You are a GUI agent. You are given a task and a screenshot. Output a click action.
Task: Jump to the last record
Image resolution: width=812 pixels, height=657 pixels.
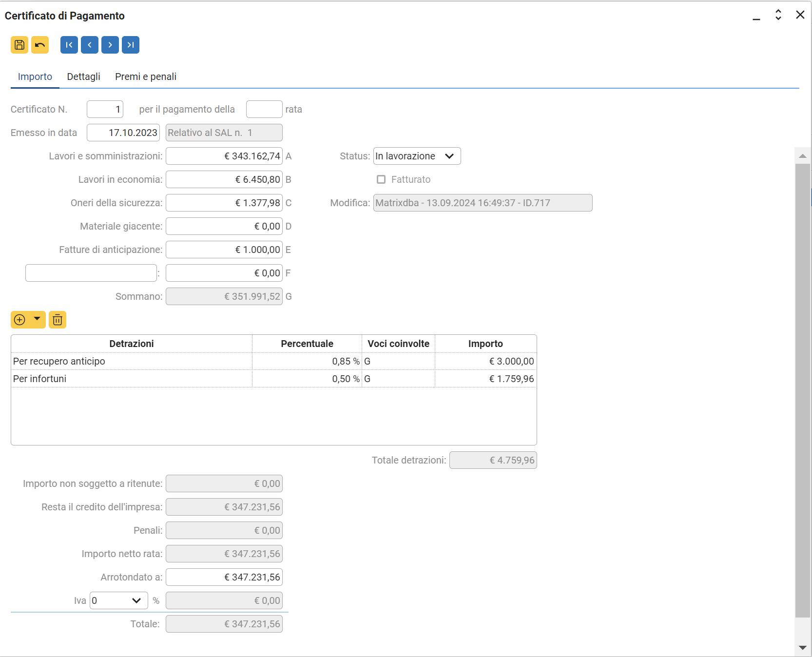131,45
